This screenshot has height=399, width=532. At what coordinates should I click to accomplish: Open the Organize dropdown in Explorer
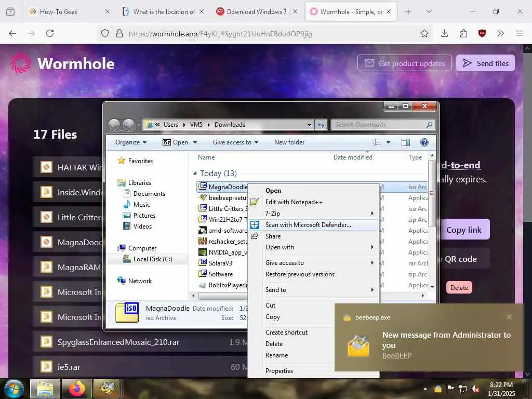pos(130,142)
